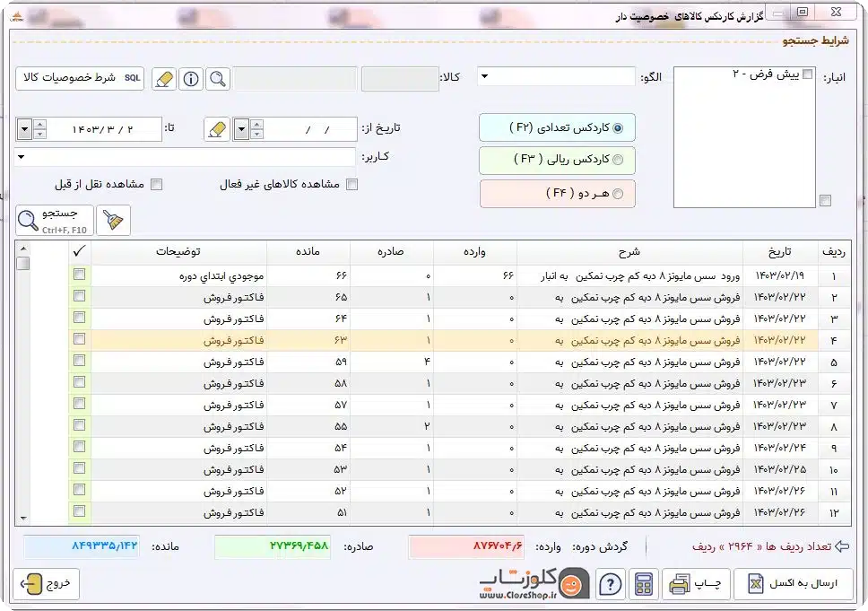
Task: Tick checkbox of row ۱۲ with balance ۵۱
Action: pos(79,511)
